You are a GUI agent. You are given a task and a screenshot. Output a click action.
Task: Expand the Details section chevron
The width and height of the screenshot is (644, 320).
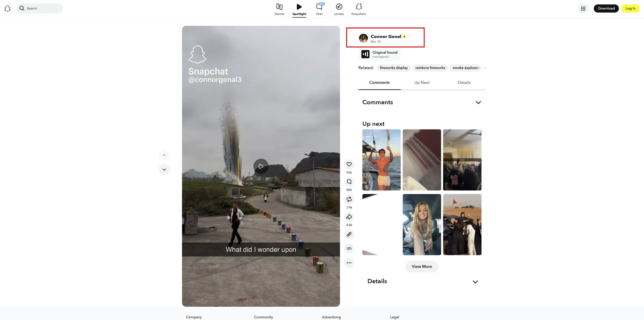[x=475, y=282]
